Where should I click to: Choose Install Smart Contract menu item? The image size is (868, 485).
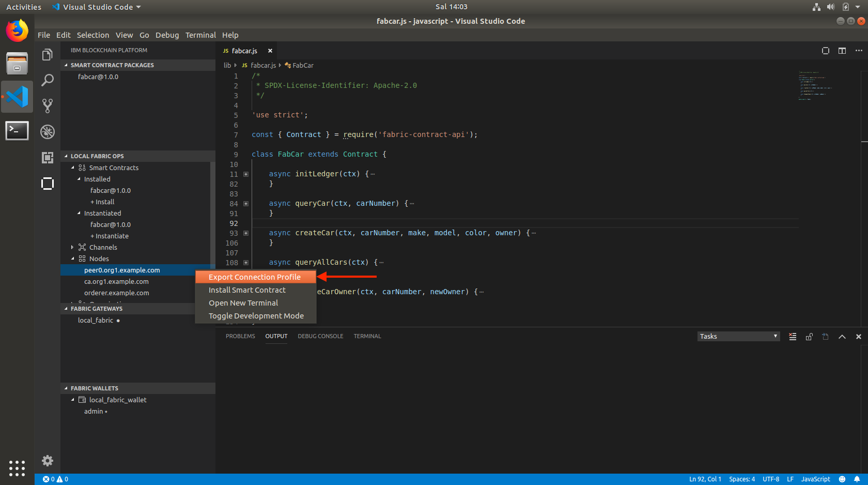click(x=255, y=290)
